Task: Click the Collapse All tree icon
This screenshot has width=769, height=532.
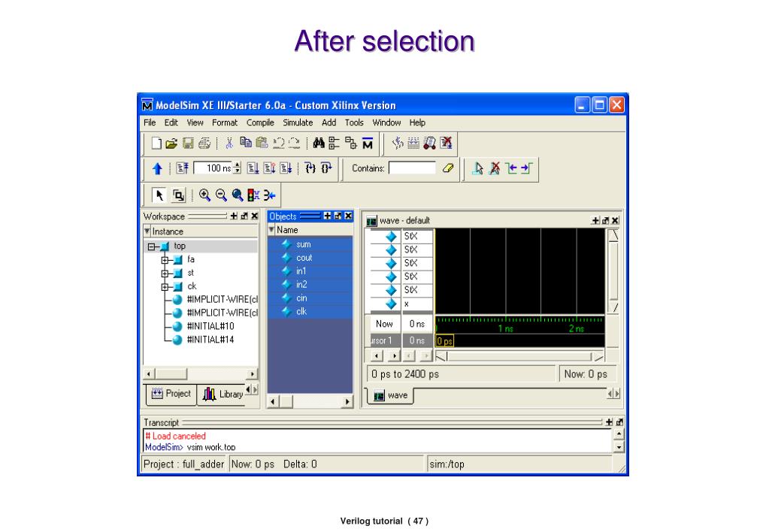Action: (x=334, y=143)
